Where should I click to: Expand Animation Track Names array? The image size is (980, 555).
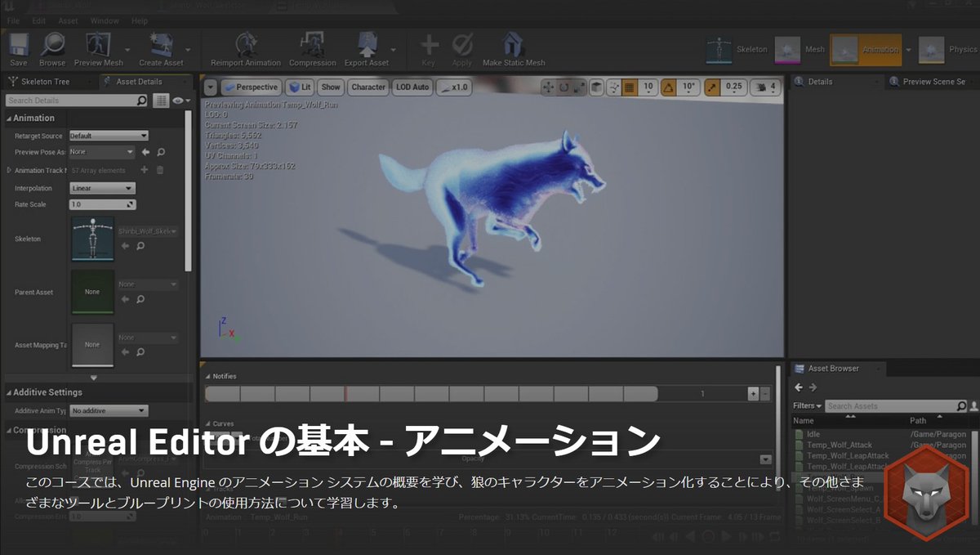coord(9,170)
